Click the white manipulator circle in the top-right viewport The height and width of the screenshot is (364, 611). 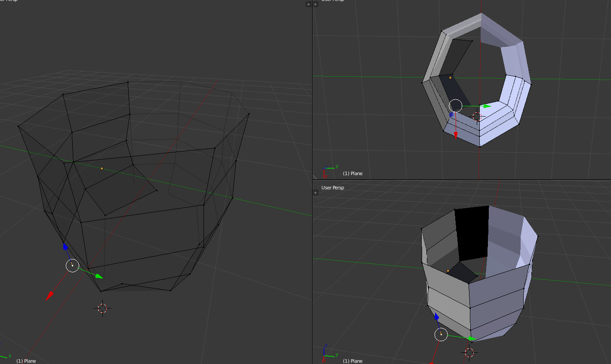tap(455, 106)
